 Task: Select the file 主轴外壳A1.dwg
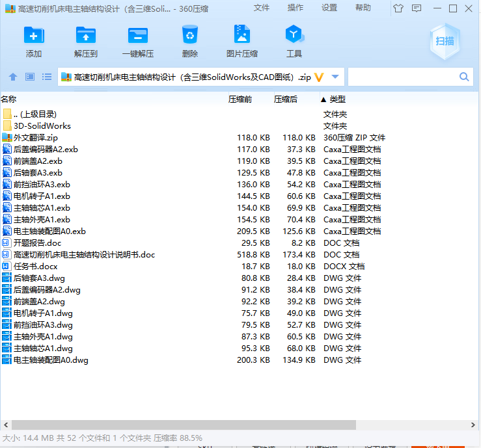(43, 337)
